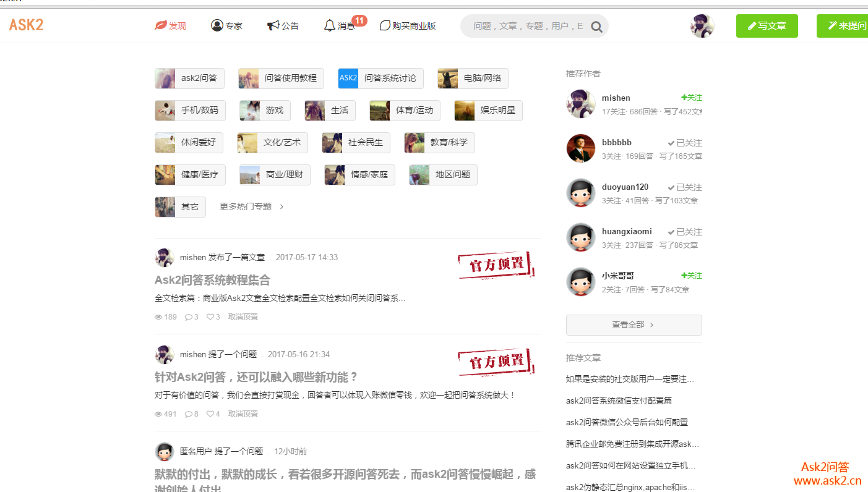Click comment icon on 针对Ask2问答 post

189,414
